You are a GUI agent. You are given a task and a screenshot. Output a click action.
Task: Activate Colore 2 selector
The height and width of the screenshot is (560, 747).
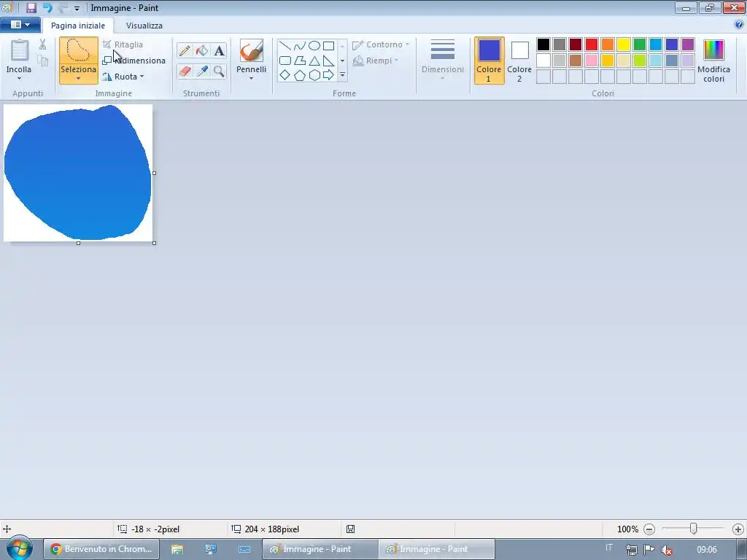(x=519, y=61)
